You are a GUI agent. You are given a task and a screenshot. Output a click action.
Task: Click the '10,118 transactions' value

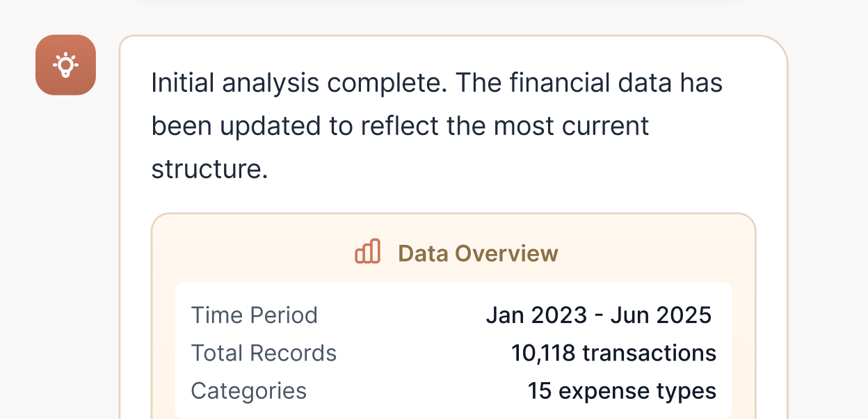point(613,353)
